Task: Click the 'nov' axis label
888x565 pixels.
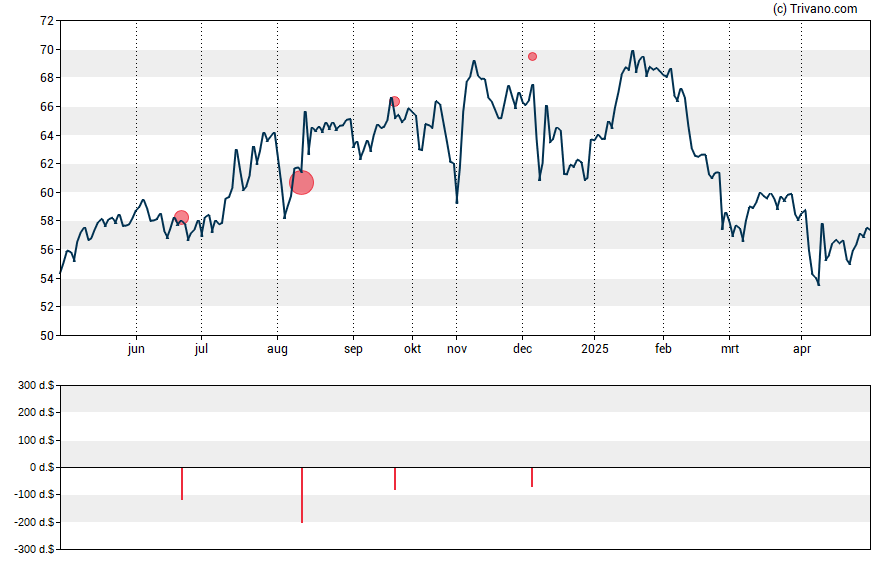Action: (456, 349)
